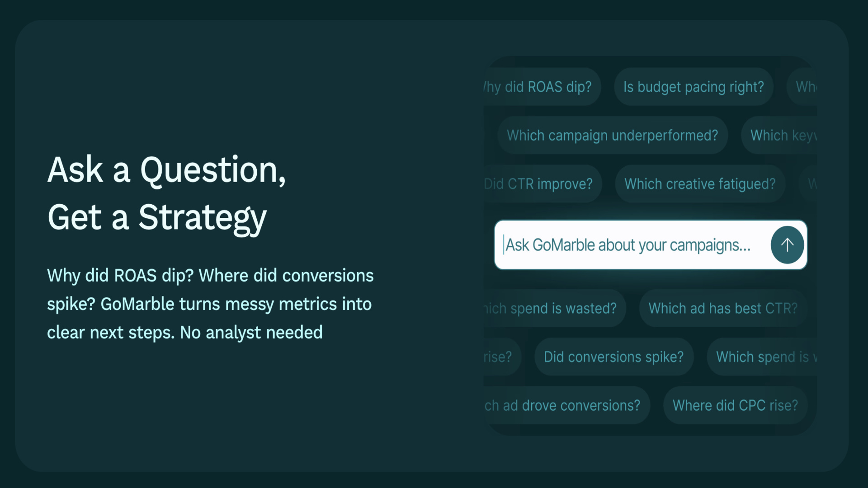868x488 pixels.
Task: Click the 'Ask a Question,' heading line
Action: (x=167, y=170)
